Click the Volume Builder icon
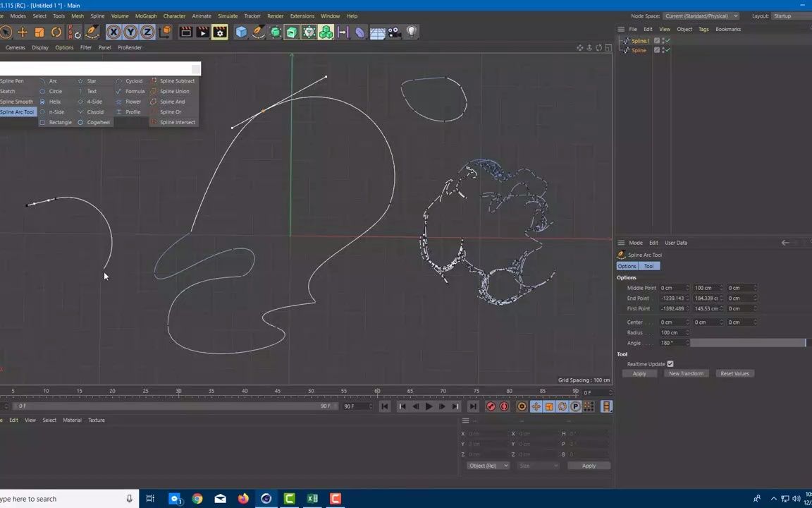Viewport: 812px width, 508px height. (x=309, y=32)
